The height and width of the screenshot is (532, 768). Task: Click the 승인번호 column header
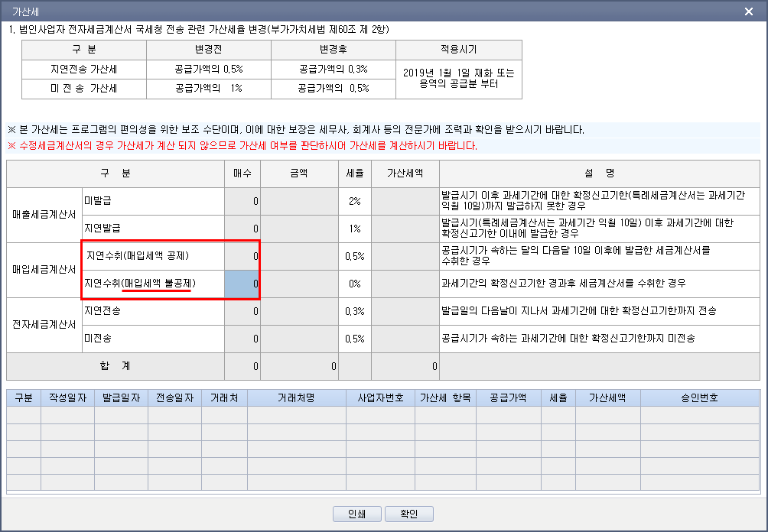tap(700, 398)
